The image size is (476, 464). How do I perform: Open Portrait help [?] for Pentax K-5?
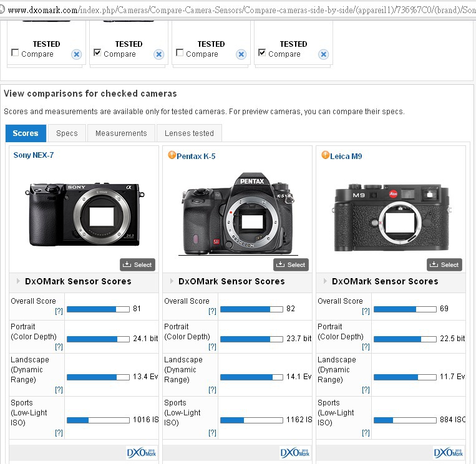pyautogui.click(x=212, y=347)
